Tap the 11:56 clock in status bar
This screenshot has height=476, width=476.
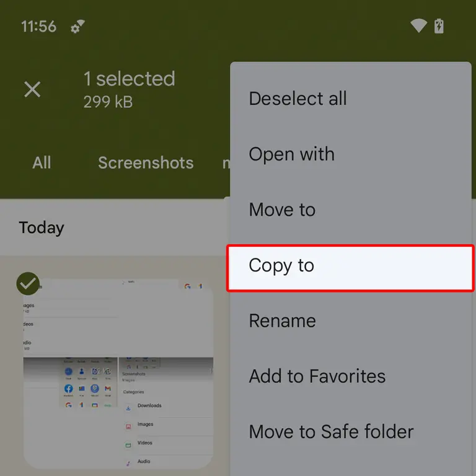pyautogui.click(x=38, y=27)
